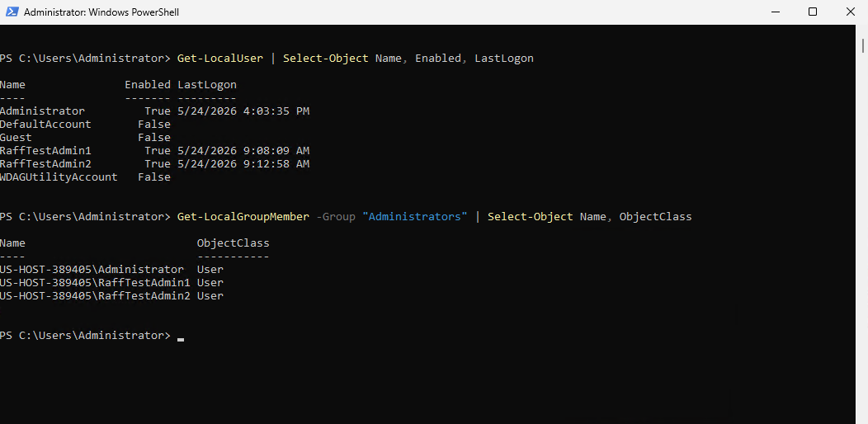Click the first Select-Object cmdlet text

coord(325,58)
